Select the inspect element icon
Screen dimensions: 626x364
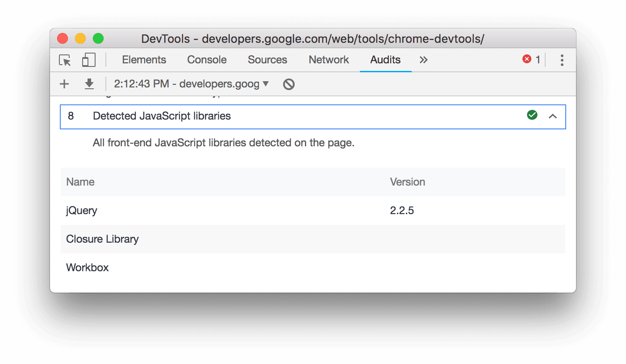(64, 59)
